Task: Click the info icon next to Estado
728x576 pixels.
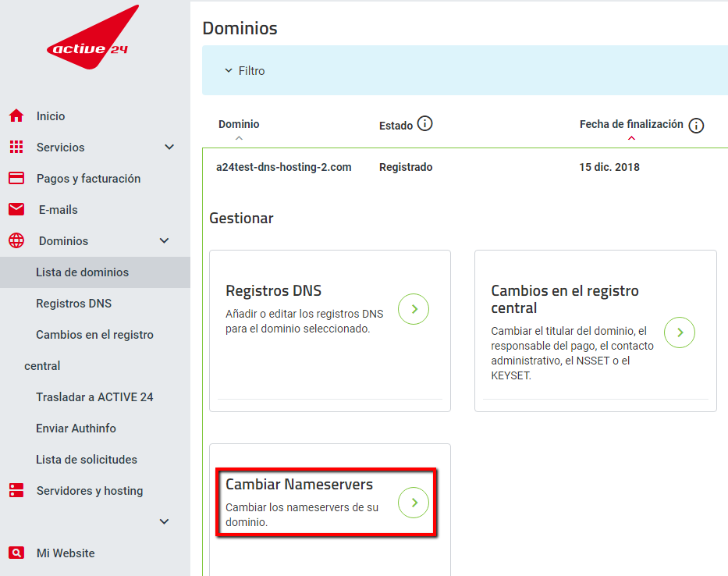Action: (x=424, y=123)
